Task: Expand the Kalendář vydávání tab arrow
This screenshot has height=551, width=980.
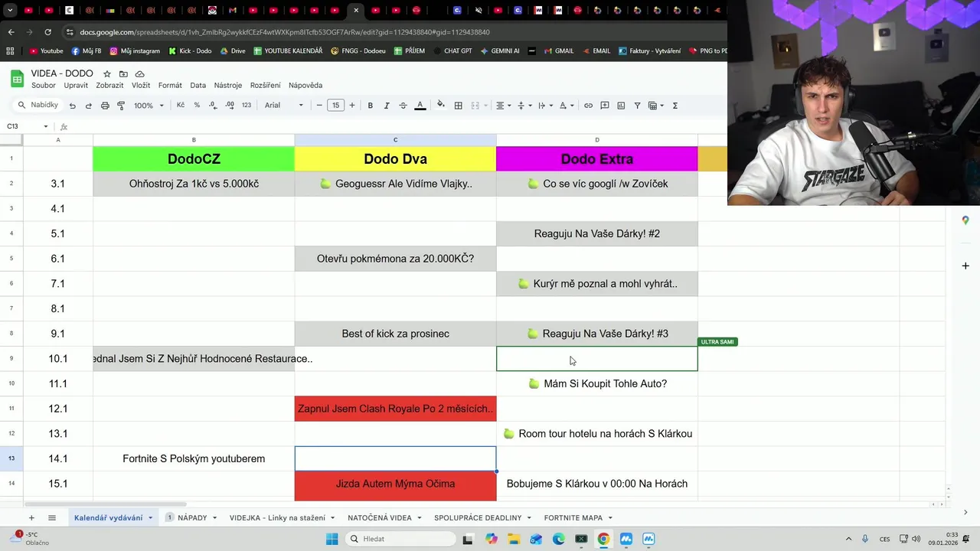Action: [150, 518]
